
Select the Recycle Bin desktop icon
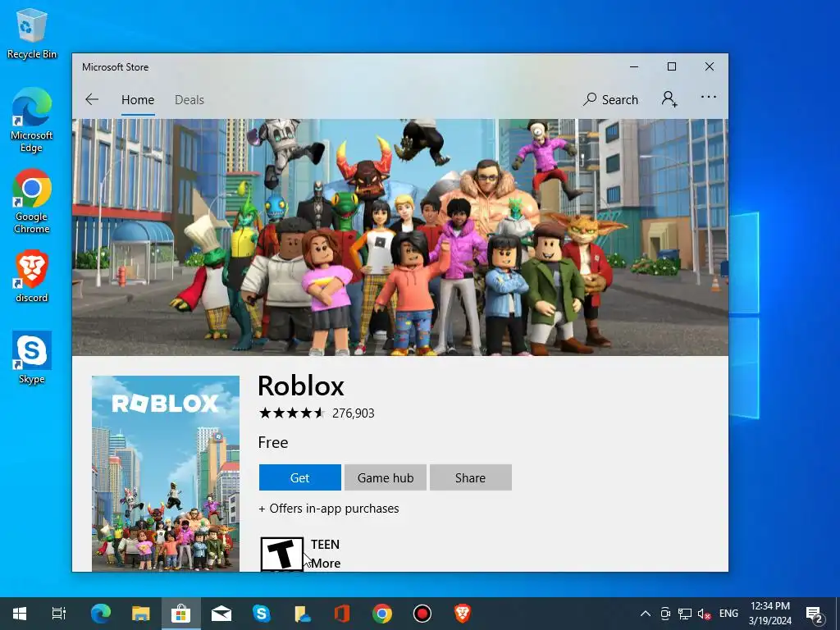(x=32, y=33)
